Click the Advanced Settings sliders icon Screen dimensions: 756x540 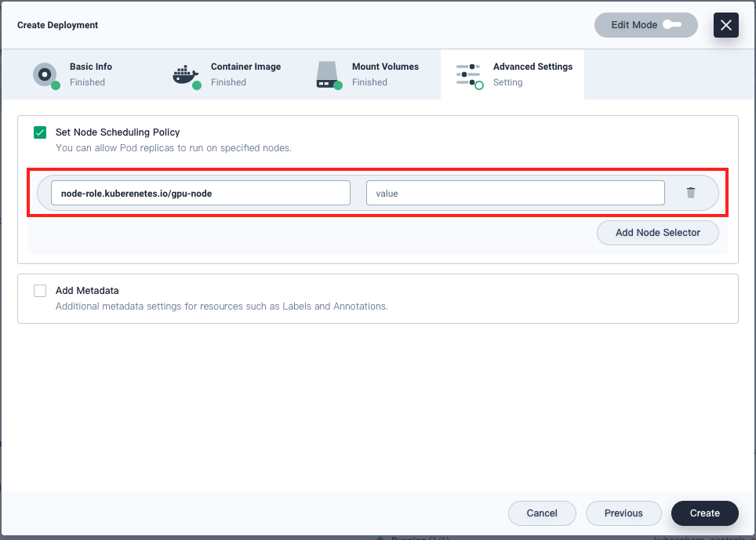click(x=468, y=74)
